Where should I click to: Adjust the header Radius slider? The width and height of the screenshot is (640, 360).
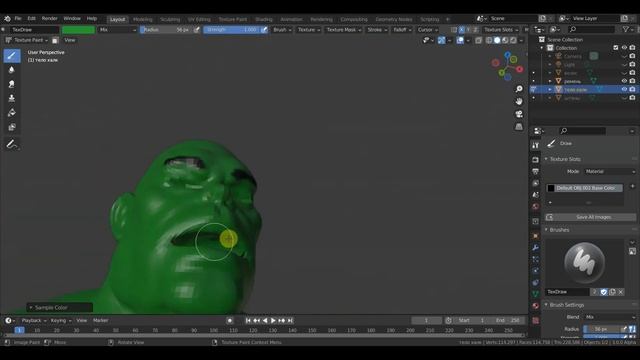click(x=166, y=30)
